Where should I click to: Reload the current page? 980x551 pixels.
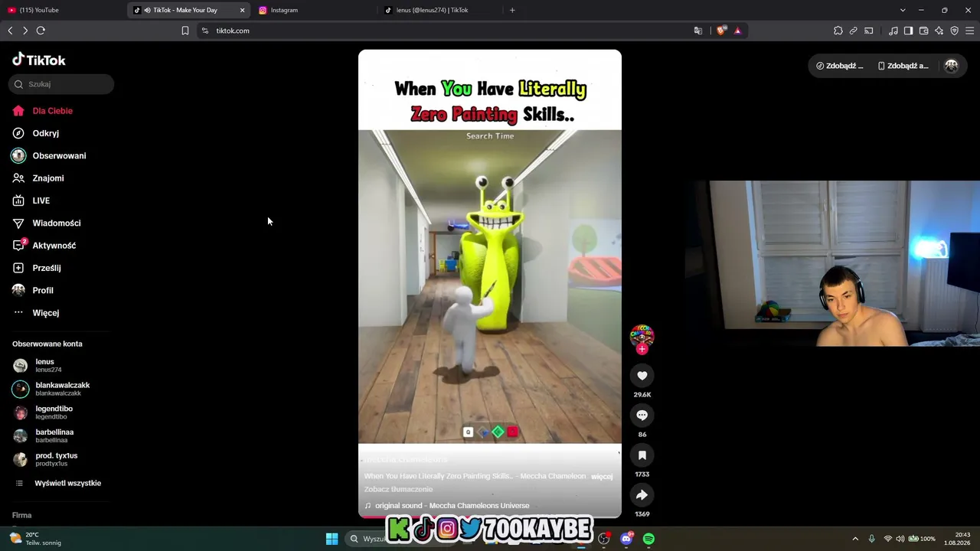pyautogui.click(x=41, y=31)
